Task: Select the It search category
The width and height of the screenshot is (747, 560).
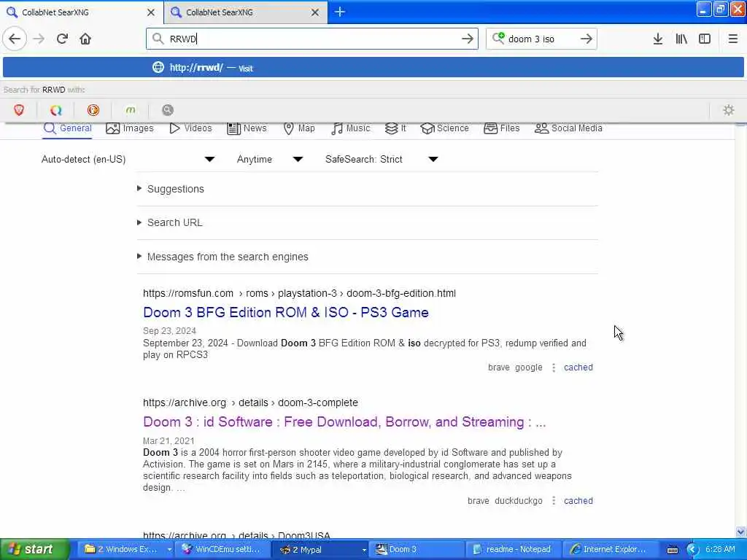Action: click(395, 128)
